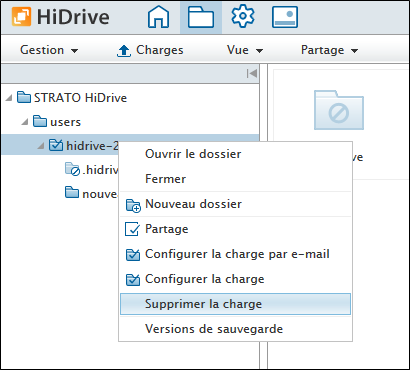The height and width of the screenshot is (370, 410).
Task: Click the Partage checkmark icon in menu
Action: (132, 229)
